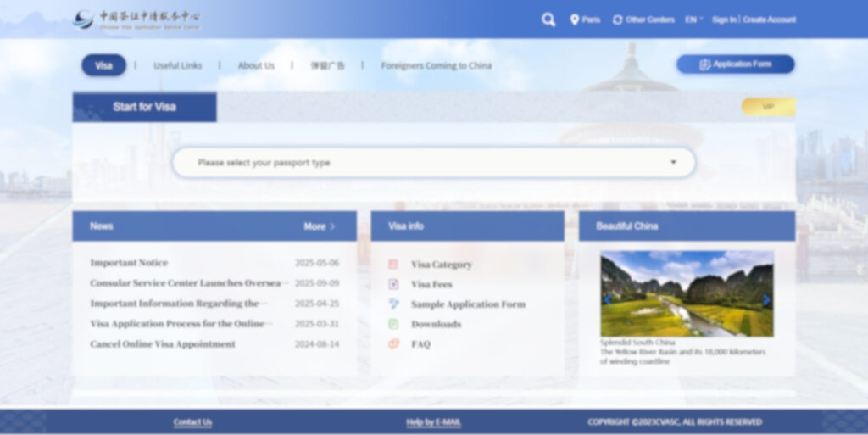Click the Sample Application Form icon

(x=393, y=304)
